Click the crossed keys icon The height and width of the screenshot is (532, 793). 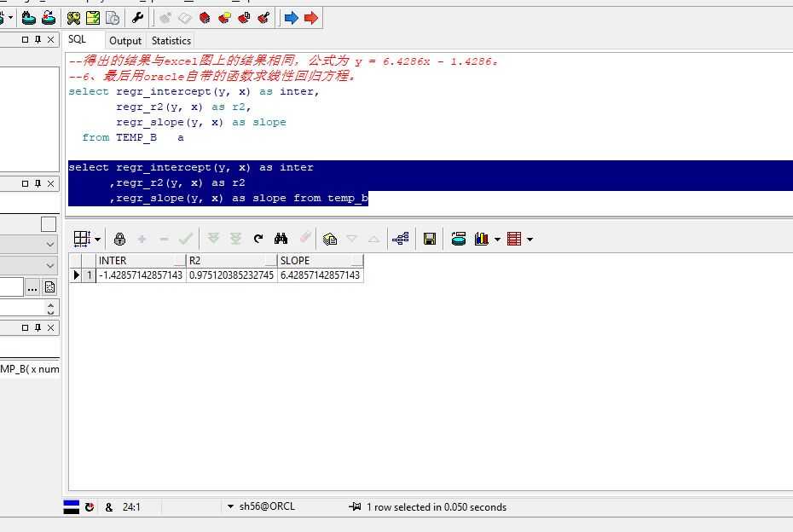[74, 18]
